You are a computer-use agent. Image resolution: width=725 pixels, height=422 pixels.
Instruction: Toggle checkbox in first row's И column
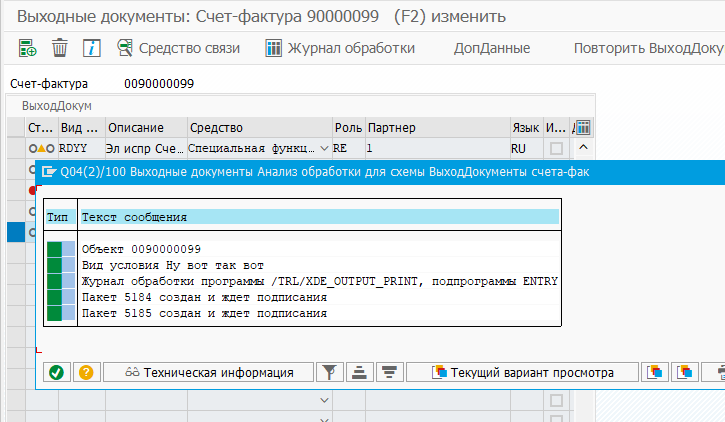[x=556, y=148]
